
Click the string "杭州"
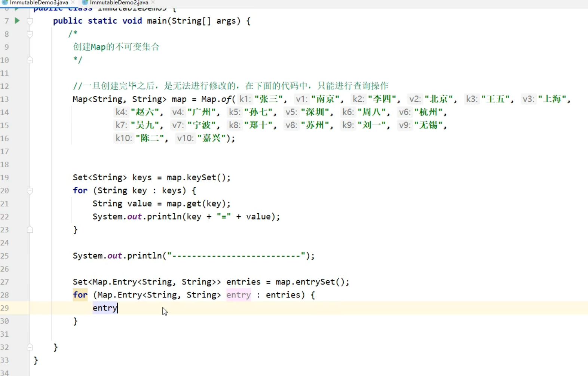point(428,112)
